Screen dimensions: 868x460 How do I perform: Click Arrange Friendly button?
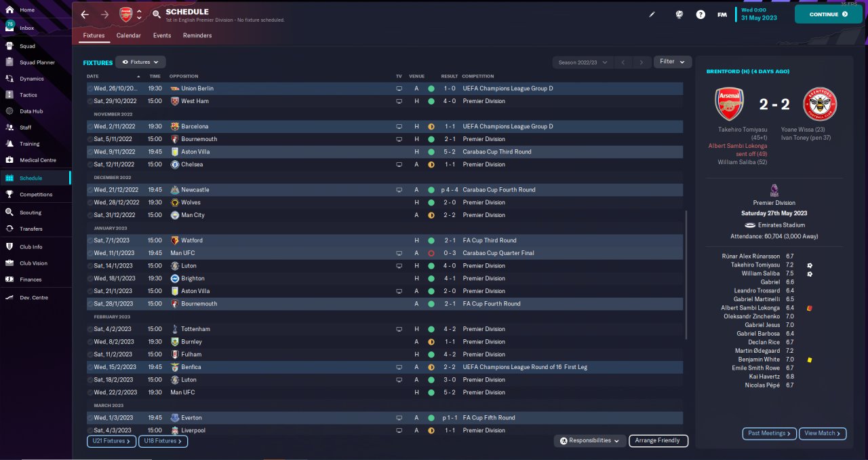(x=658, y=441)
